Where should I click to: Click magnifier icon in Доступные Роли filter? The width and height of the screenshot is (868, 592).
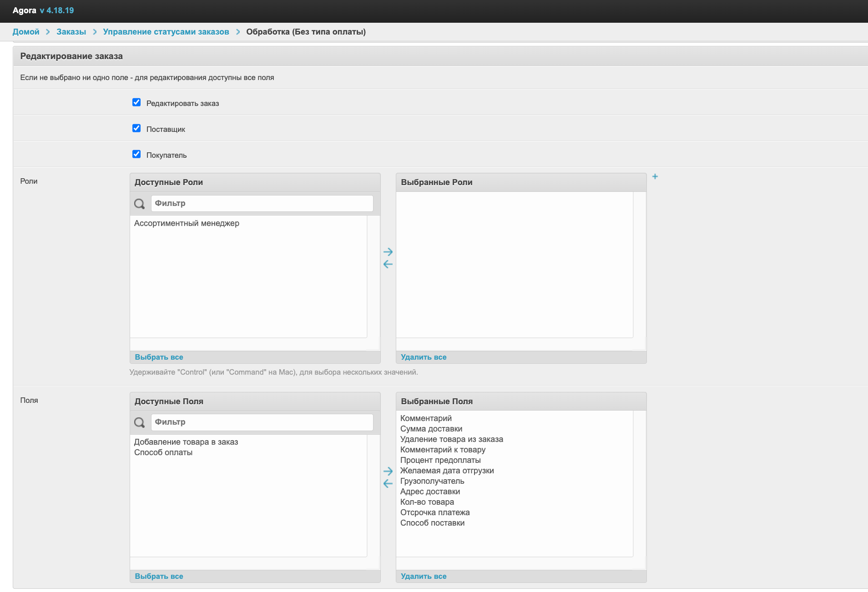tap(140, 204)
